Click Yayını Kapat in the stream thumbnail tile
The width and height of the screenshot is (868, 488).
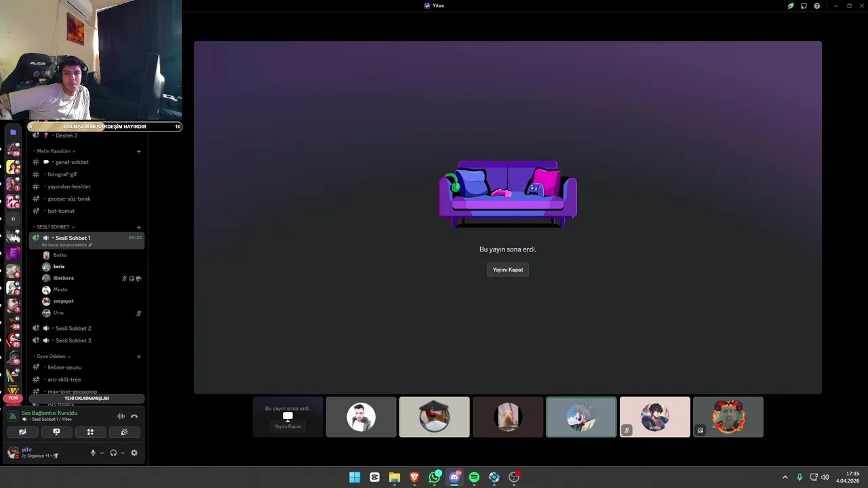288,426
